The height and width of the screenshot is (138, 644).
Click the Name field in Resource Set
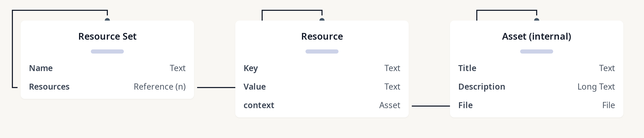[x=41, y=68]
